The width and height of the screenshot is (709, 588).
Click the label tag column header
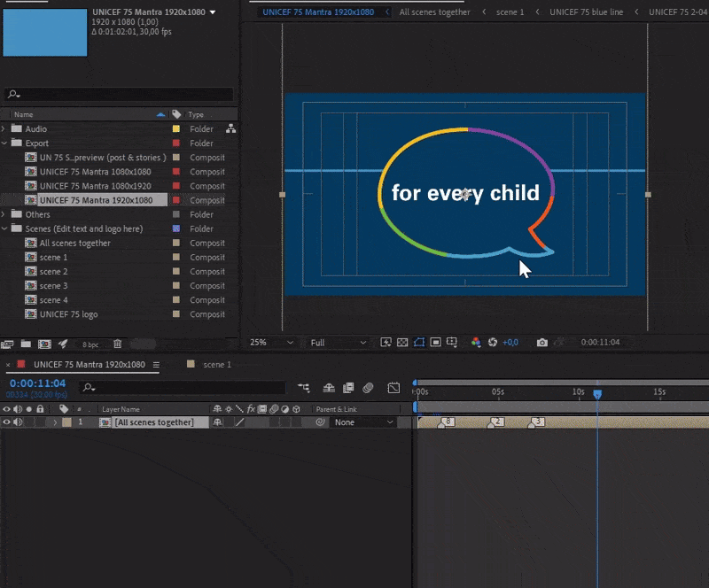pyautogui.click(x=176, y=114)
